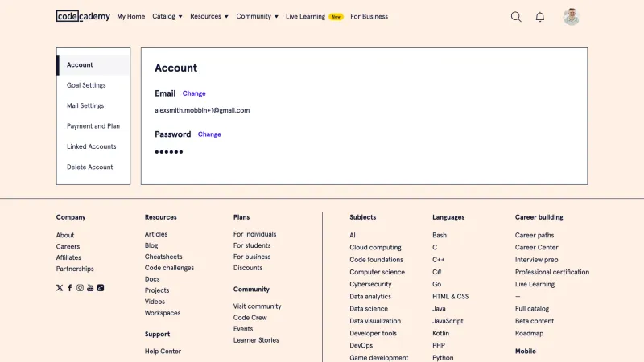Click Change next to Password
644x362 pixels.
click(209, 134)
